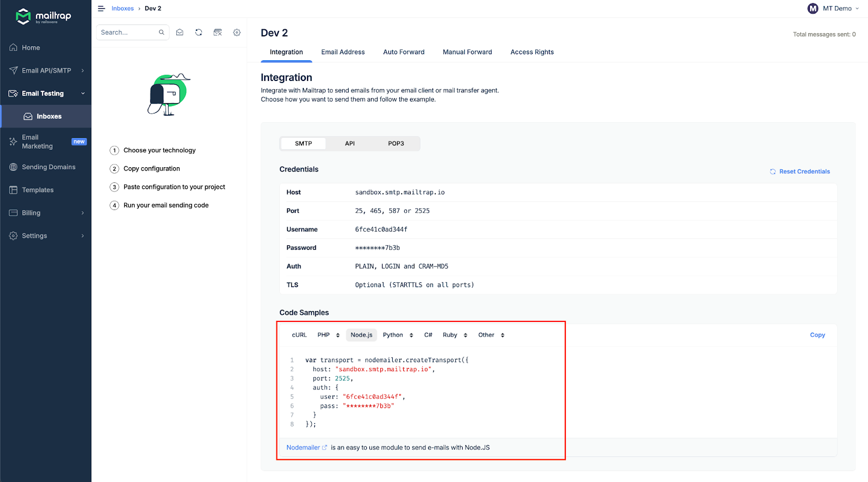Image resolution: width=868 pixels, height=482 pixels.
Task: Open the Email Address tab
Action: (x=343, y=52)
